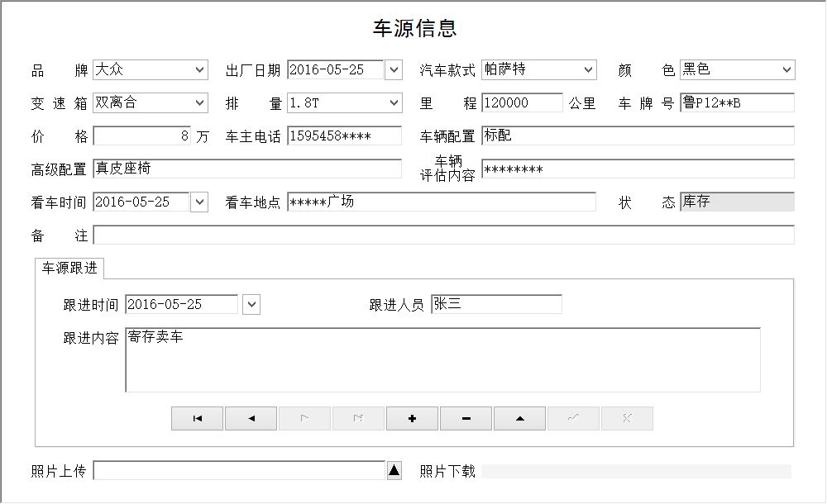Focus the 高级配置 field with 真皮座椅
The height and width of the screenshot is (504, 827).
(x=247, y=169)
